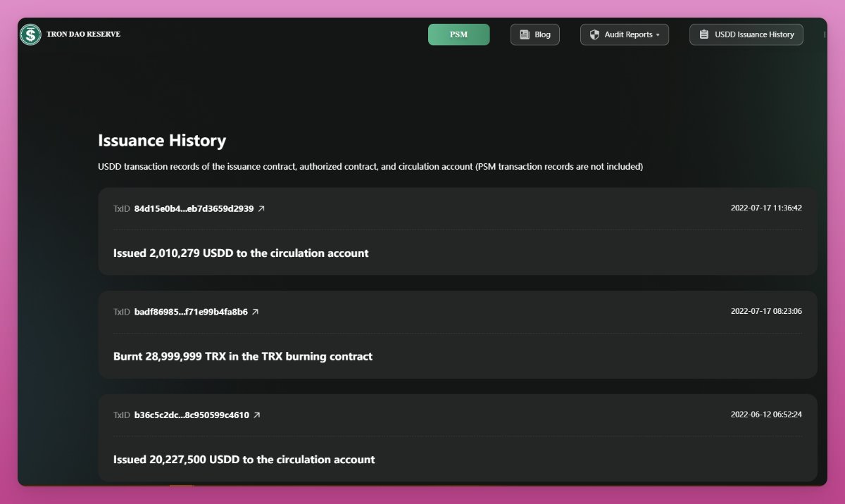Click the TRON DAO Reserve dollar logo
Viewport: 845px width, 504px height.
coord(31,34)
